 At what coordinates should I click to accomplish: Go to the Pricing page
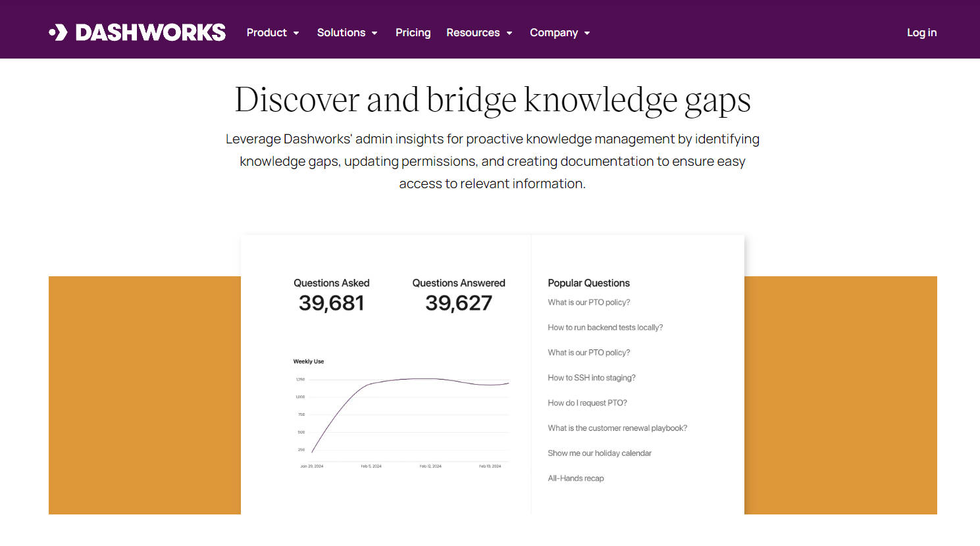pos(413,32)
